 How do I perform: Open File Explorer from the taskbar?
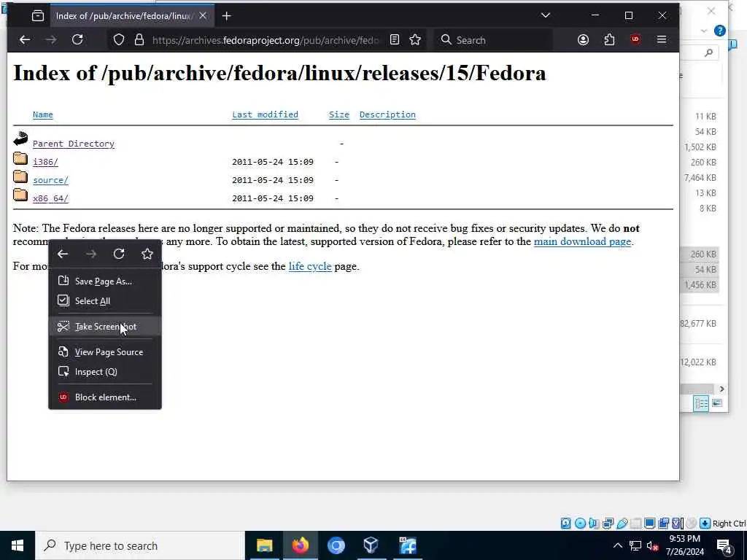point(264,545)
